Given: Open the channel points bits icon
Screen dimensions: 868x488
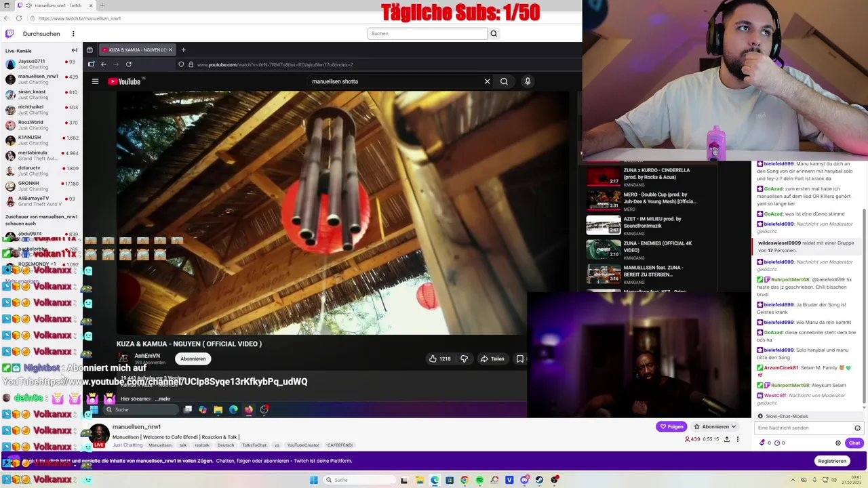Looking at the screenshot, I should (x=762, y=443).
